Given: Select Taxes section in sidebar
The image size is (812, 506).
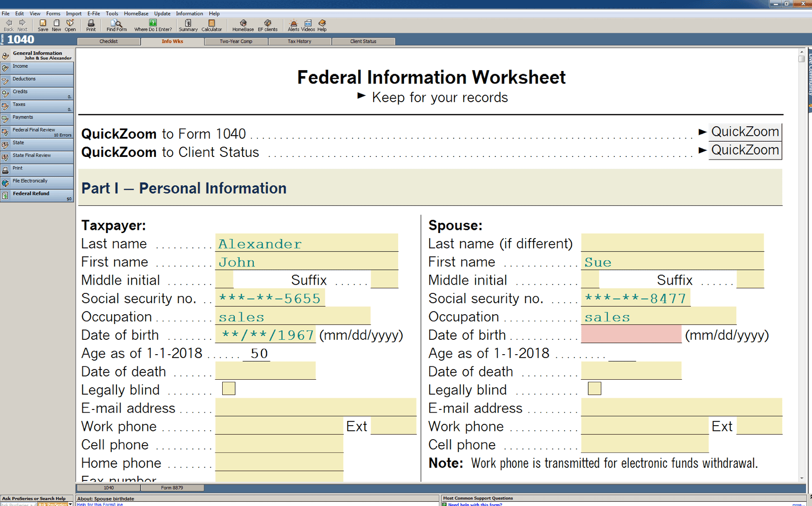Looking at the screenshot, I should 37,106.
